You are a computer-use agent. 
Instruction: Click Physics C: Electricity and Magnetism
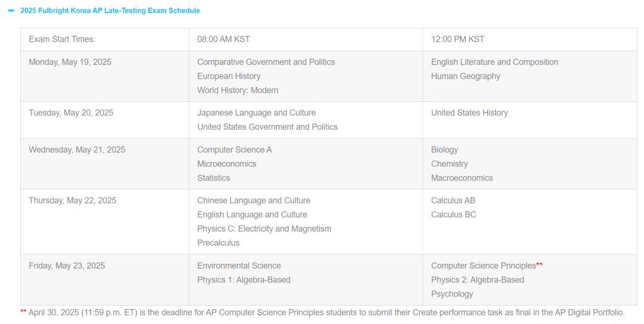[x=264, y=229]
